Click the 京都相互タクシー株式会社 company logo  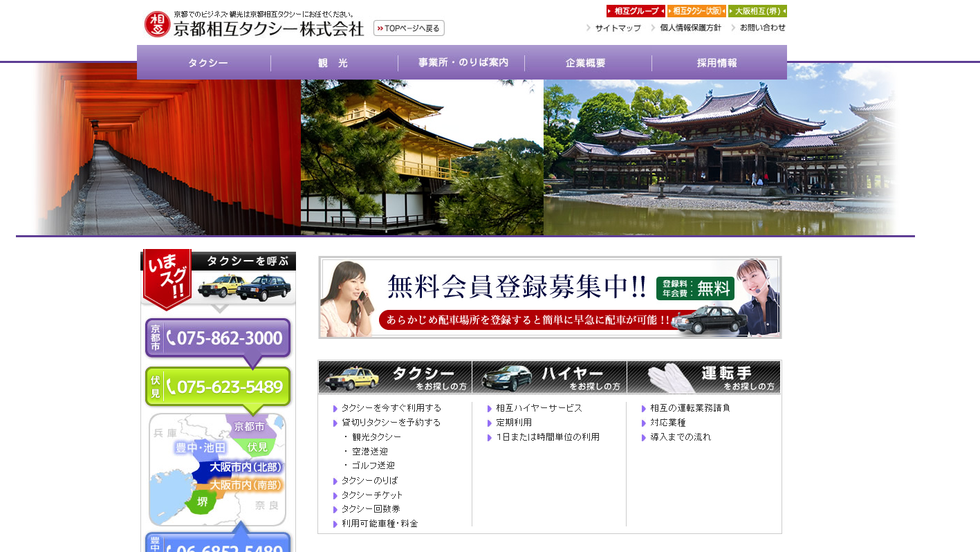pos(254,24)
